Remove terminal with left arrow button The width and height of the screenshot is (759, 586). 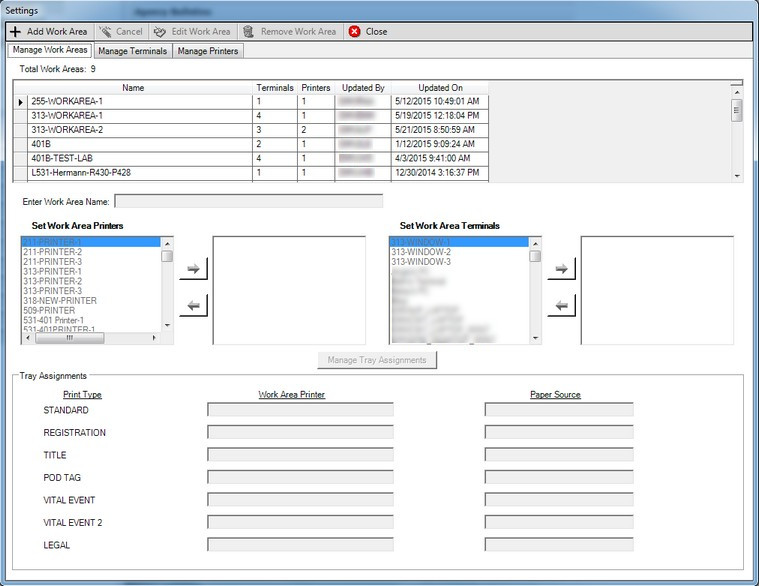562,305
